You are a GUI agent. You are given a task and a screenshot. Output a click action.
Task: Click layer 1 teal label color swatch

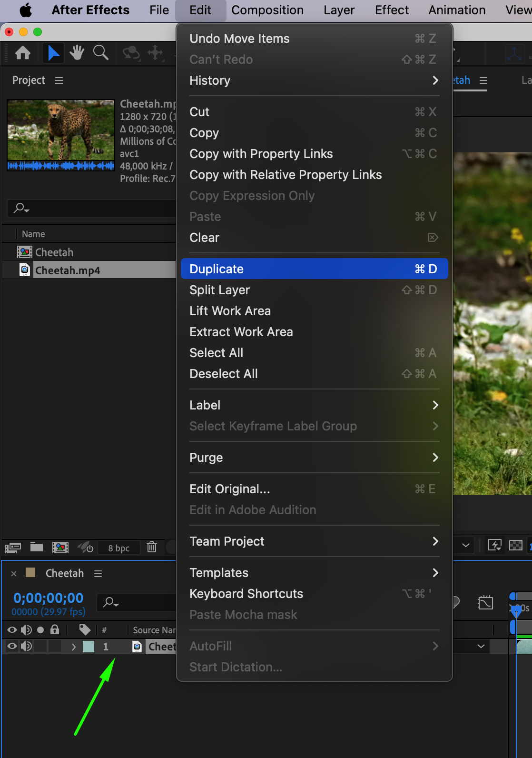tap(89, 647)
